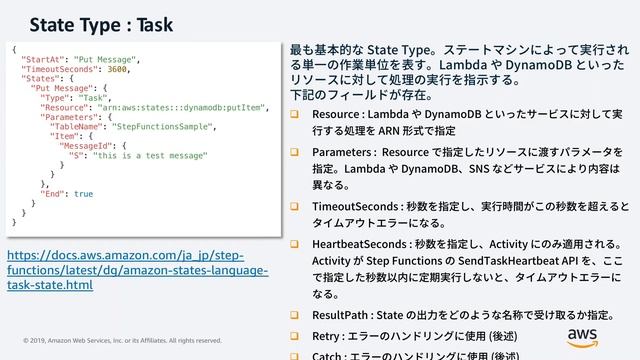The height and width of the screenshot is (360, 640).
Task: Click the '© 2019, Amazon Web Services' copyright text
Action: point(122,340)
